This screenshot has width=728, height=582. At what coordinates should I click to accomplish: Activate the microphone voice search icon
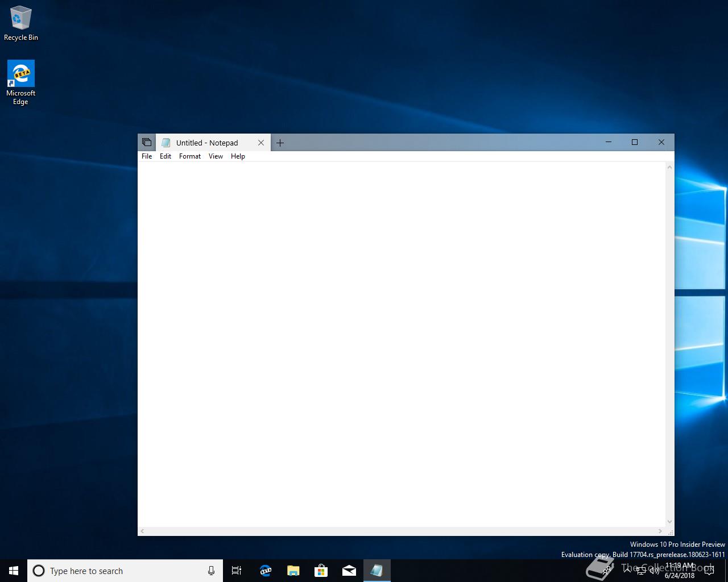click(211, 571)
